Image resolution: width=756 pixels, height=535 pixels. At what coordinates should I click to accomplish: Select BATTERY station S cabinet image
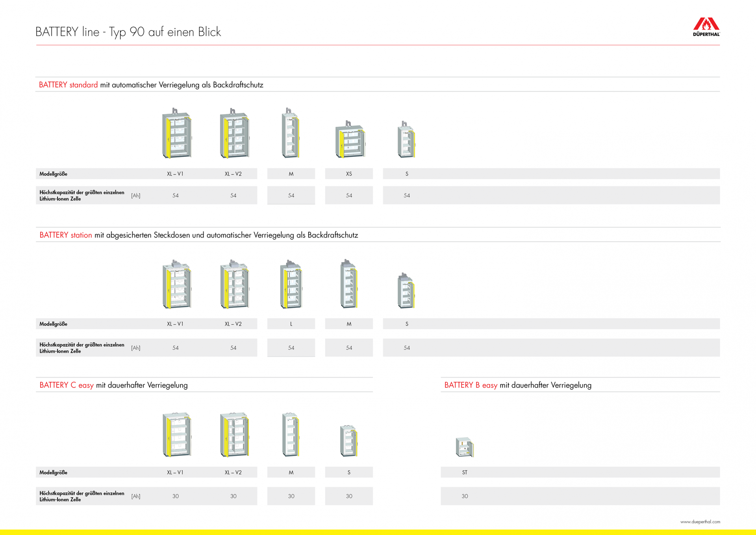click(406, 290)
